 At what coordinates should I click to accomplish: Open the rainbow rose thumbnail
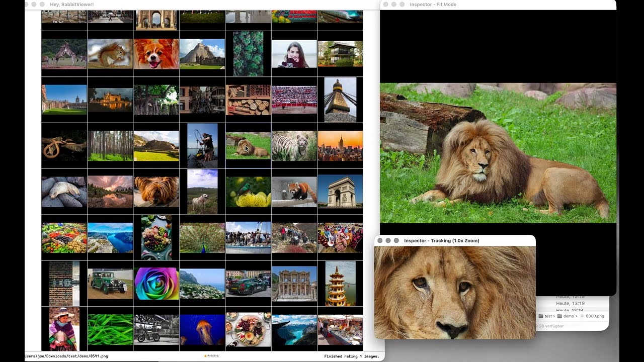(156, 284)
